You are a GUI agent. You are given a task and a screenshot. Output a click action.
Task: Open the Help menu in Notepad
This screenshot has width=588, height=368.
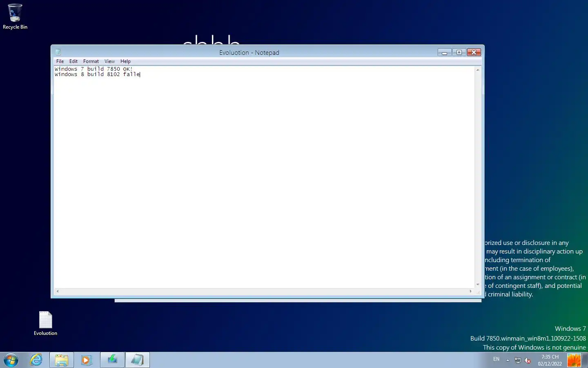pos(125,61)
